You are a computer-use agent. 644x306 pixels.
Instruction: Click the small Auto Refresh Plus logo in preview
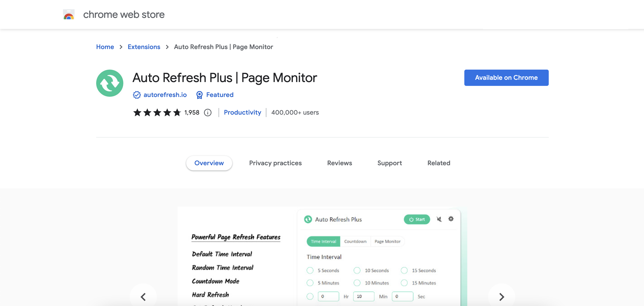tap(308, 219)
